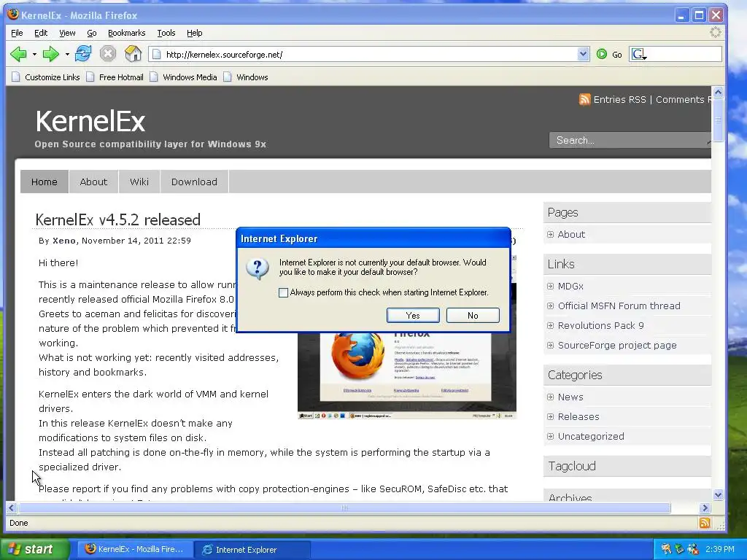Click the Entries RSS link
Screen dimensions: 747x560
(x=619, y=99)
